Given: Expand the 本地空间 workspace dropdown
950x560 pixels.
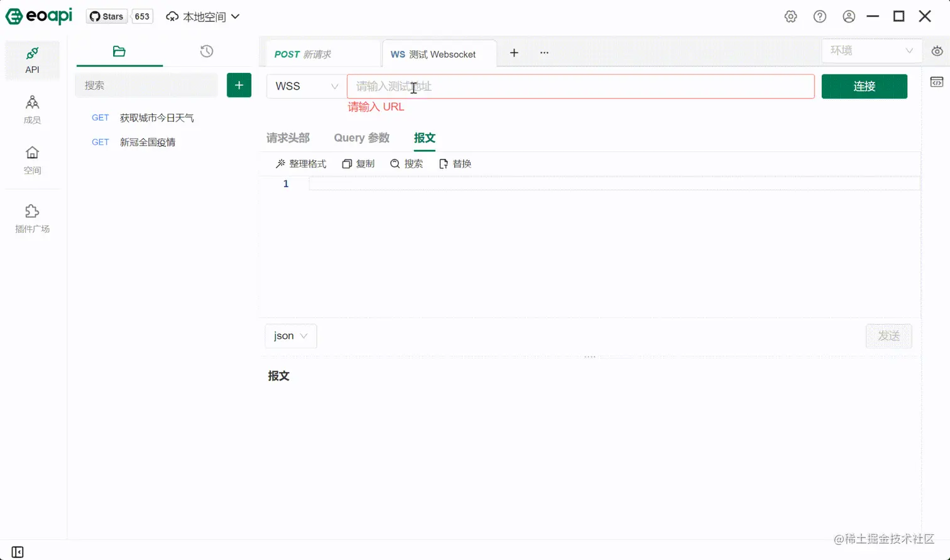Looking at the screenshot, I should pos(203,16).
